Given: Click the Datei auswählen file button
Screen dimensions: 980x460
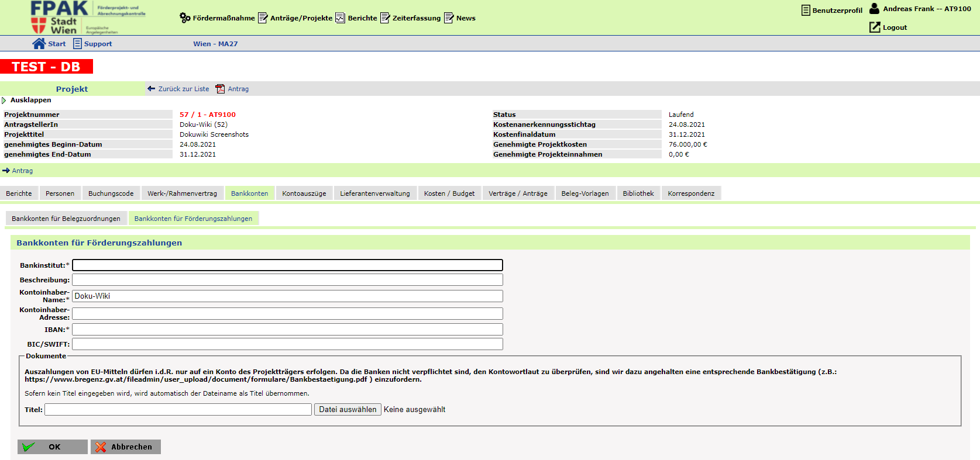Looking at the screenshot, I should click(348, 410).
